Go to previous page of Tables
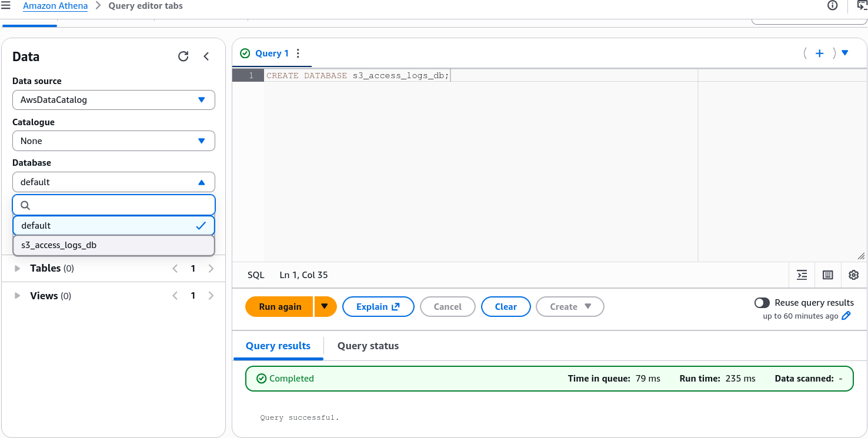This screenshot has width=868, height=438. 175,269
